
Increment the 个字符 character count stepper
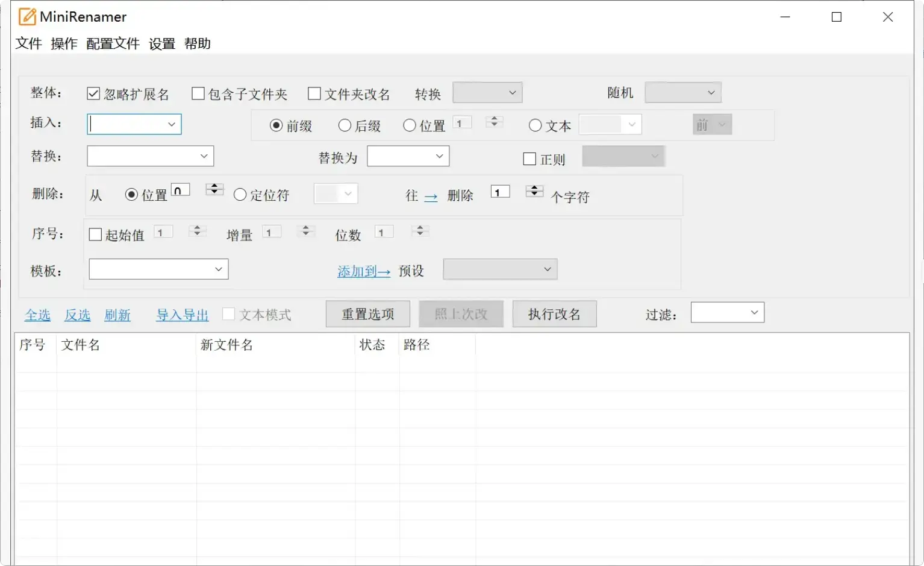534,188
